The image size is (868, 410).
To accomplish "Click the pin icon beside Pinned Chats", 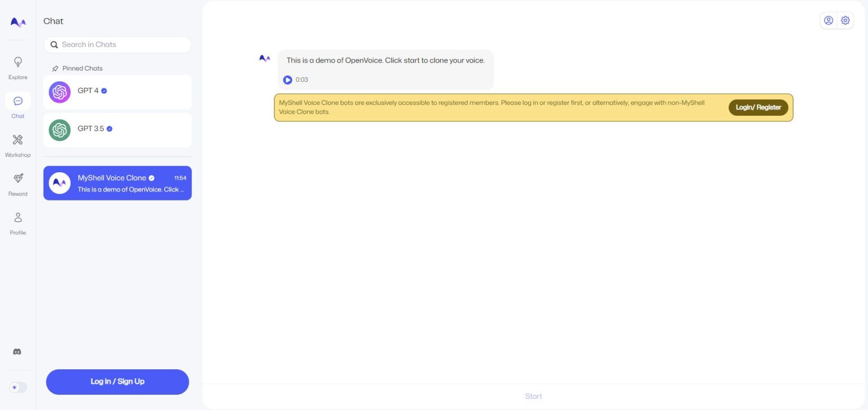I will 55,68.
